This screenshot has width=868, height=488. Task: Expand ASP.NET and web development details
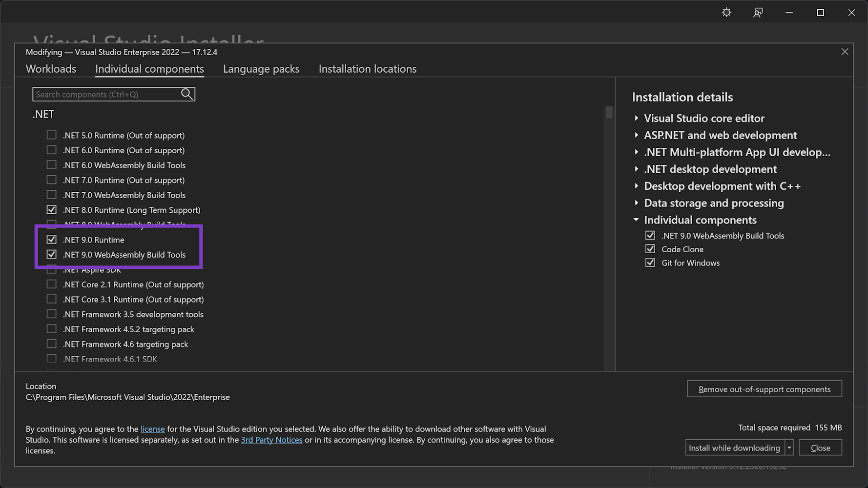coord(636,135)
